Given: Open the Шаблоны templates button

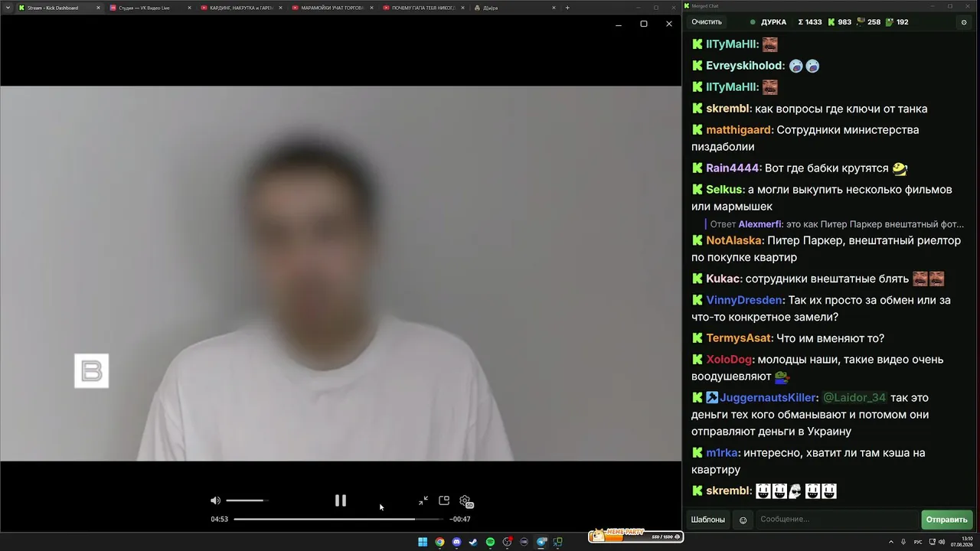Looking at the screenshot, I should click(708, 520).
